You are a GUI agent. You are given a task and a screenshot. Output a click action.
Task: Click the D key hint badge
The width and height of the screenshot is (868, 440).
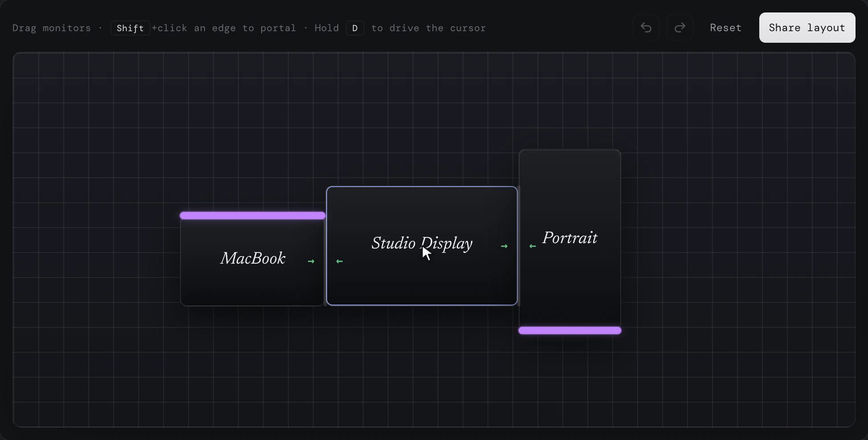pos(355,28)
